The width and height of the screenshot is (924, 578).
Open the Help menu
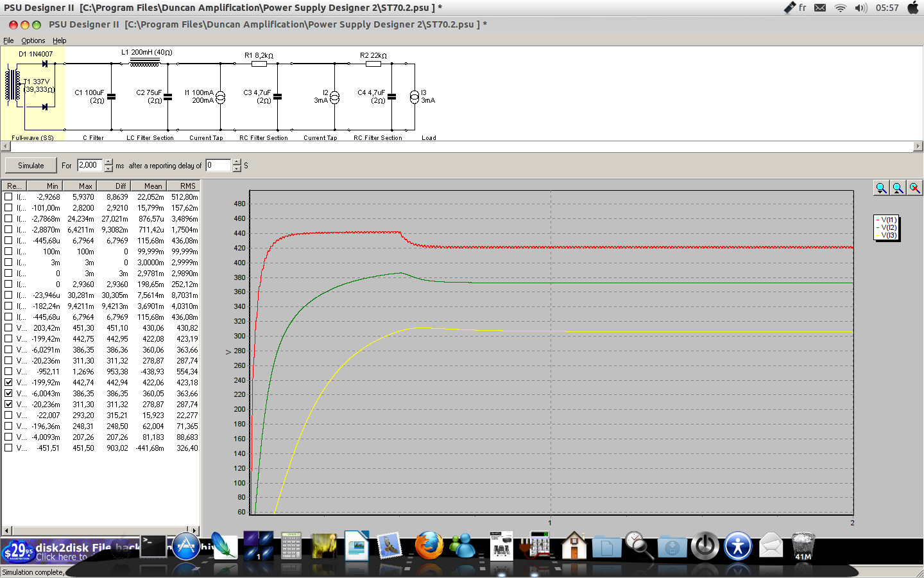(x=60, y=40)
